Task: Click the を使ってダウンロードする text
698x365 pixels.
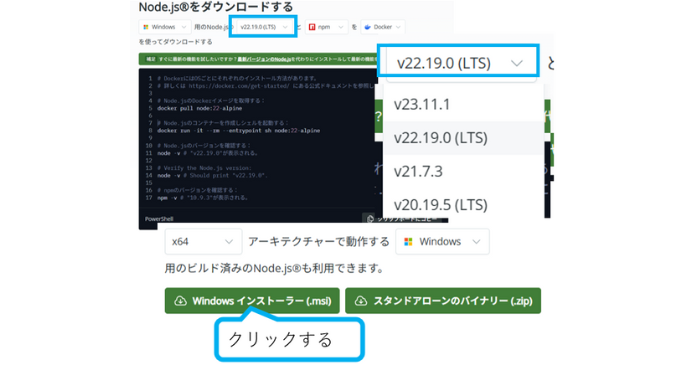Action: [175, 42]
